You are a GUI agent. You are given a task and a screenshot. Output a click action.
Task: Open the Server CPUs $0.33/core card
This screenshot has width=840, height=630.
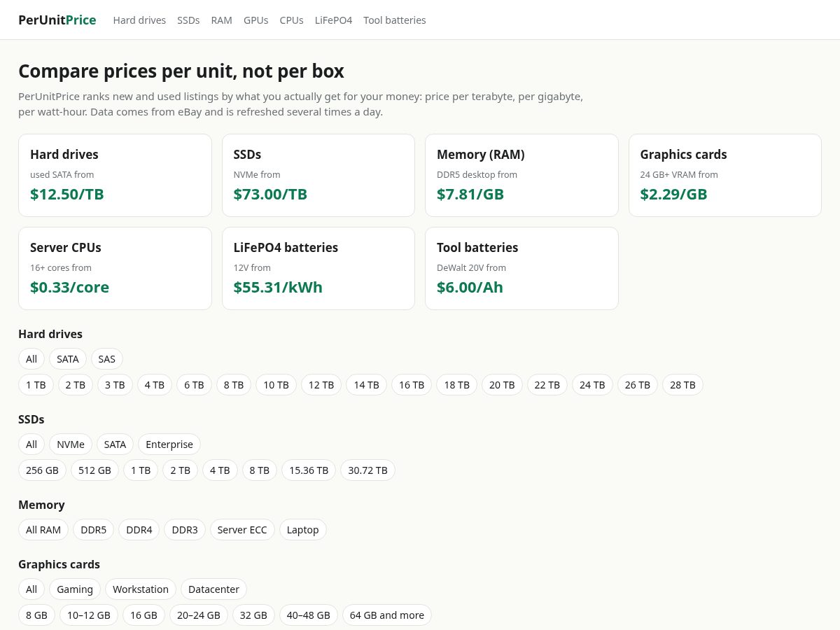pyautogui.click(x=115, y=268)
